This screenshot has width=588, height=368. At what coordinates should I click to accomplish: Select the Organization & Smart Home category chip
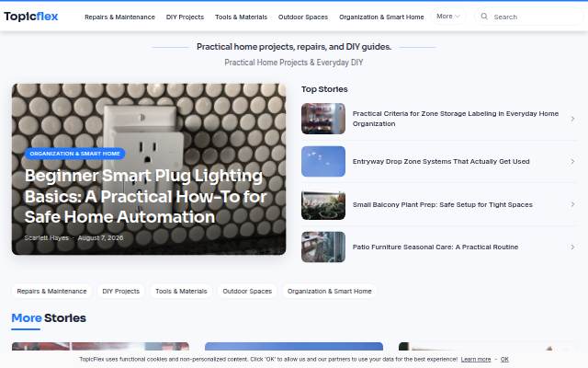pos(329,291)
